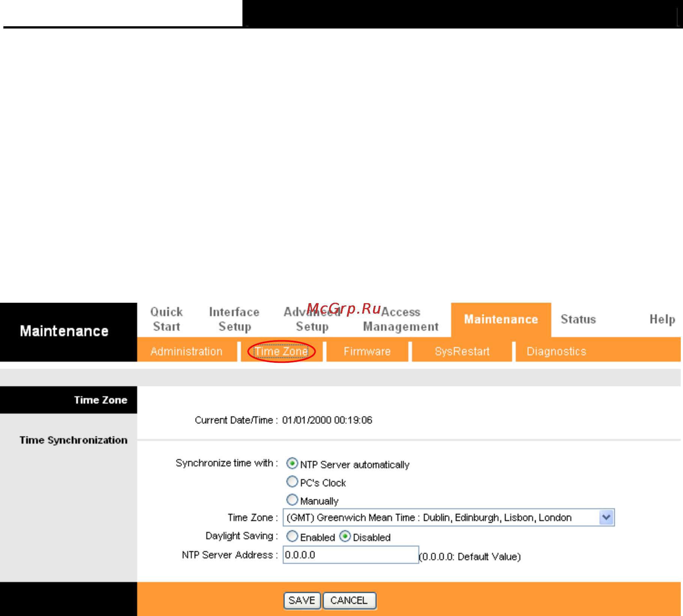Click the (0.0.0.0: Default Value) note
The height and width of the screenshot is (616, 683).
pyautogui.click(x=470, y=557)
